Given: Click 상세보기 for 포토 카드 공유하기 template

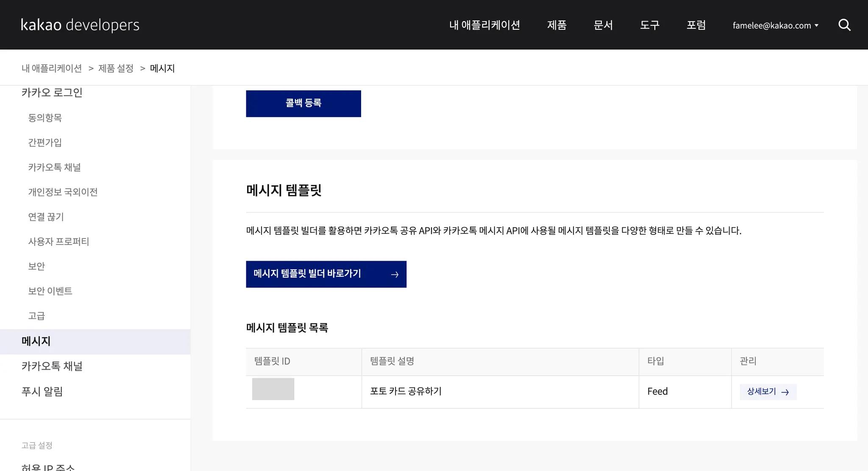Looking at the screenshot, I should pos(768,392).
